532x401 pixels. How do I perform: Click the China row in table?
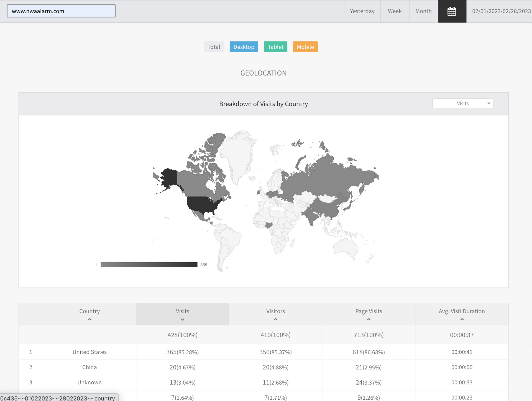89,367
